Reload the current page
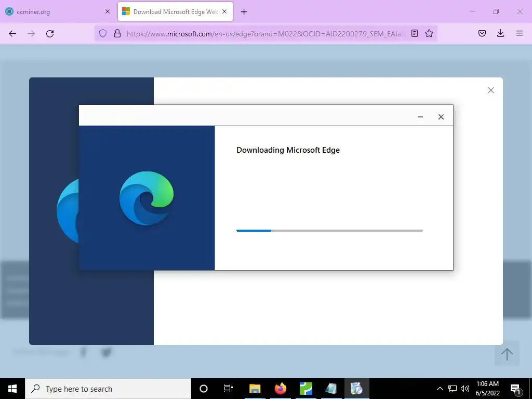The image size is (532, 399). (x=50, y=33)
